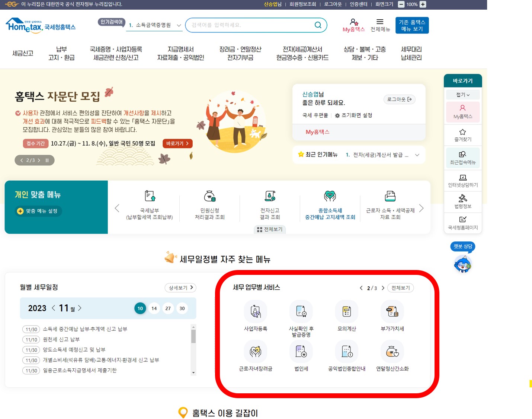Open 전자신고 결과 조회 icon

tap(270, 196)
